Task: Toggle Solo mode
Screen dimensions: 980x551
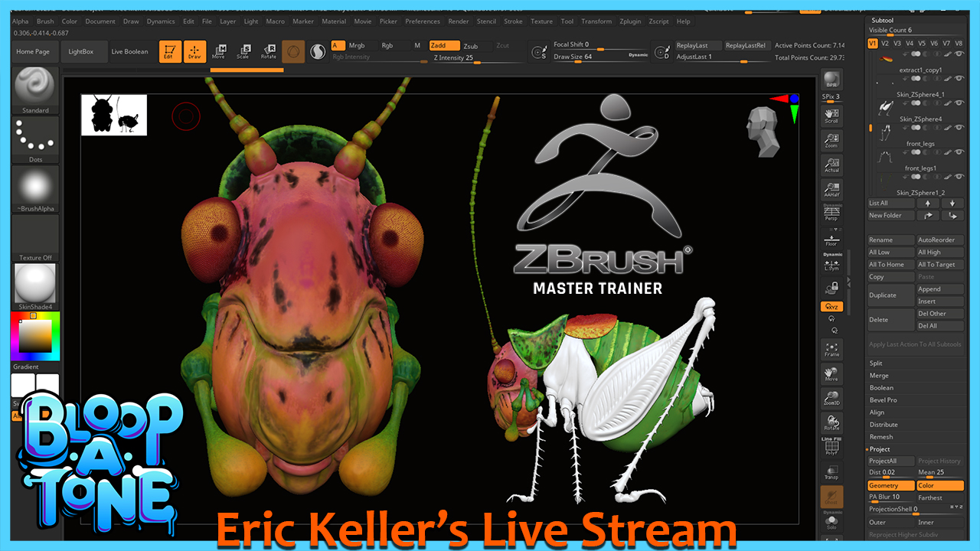Action: coord(831,522)
